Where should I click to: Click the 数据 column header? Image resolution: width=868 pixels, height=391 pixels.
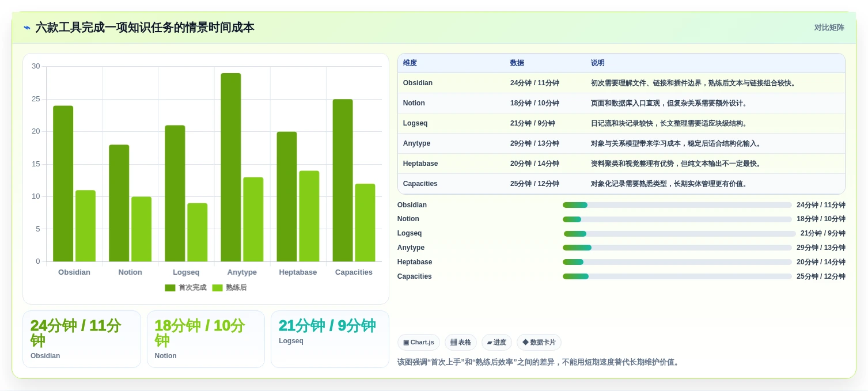click(517, 63)
